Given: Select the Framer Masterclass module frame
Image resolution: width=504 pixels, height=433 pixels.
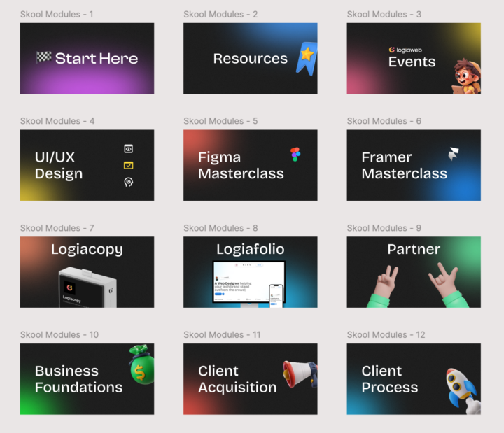Looking at the screenshot, I should click(414, 165).
